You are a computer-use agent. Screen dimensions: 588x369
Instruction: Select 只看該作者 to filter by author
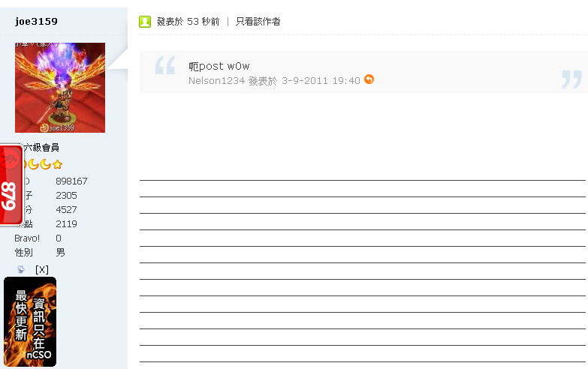tap(258, 22)
